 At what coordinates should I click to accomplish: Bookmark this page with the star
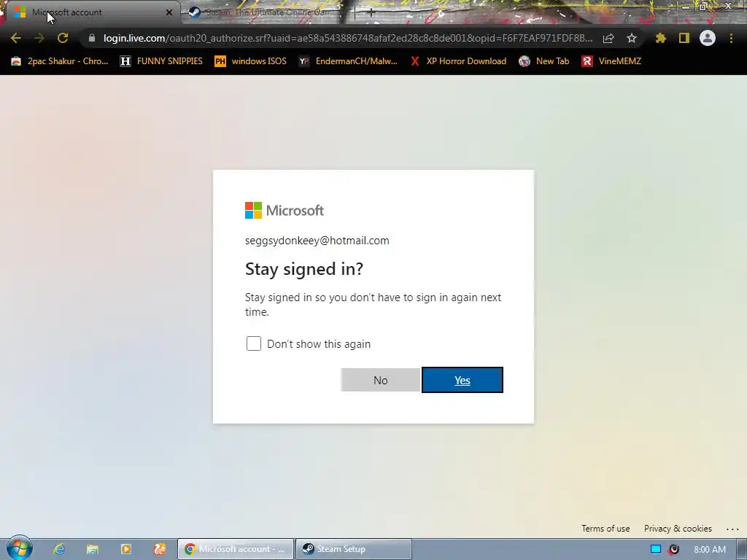[632, 38]
